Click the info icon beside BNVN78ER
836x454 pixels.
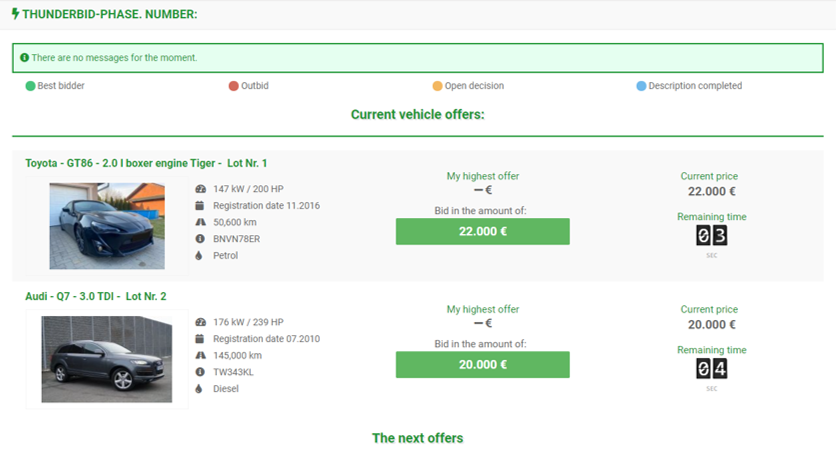[200, 239]
